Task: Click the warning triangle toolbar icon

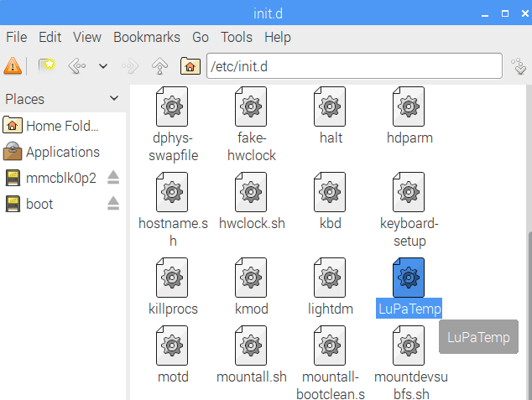Action: (13, 65)
